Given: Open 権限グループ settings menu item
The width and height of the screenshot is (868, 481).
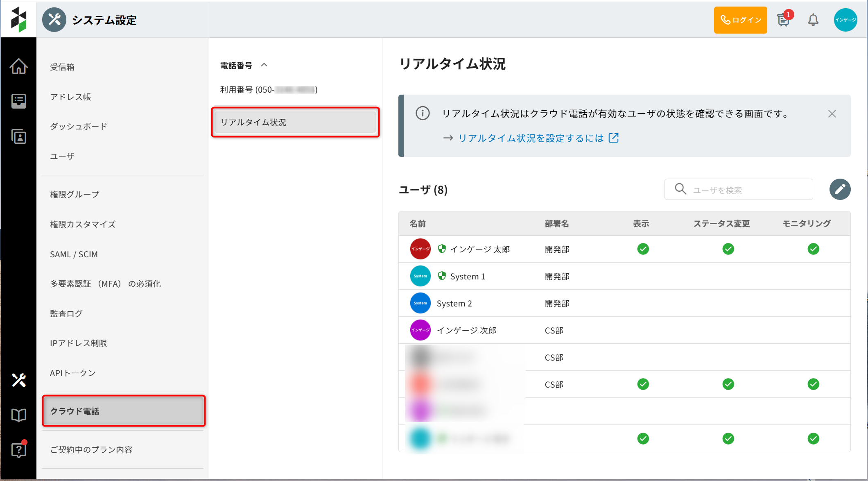Looking at the screenshot, I should tap(75, 195).
